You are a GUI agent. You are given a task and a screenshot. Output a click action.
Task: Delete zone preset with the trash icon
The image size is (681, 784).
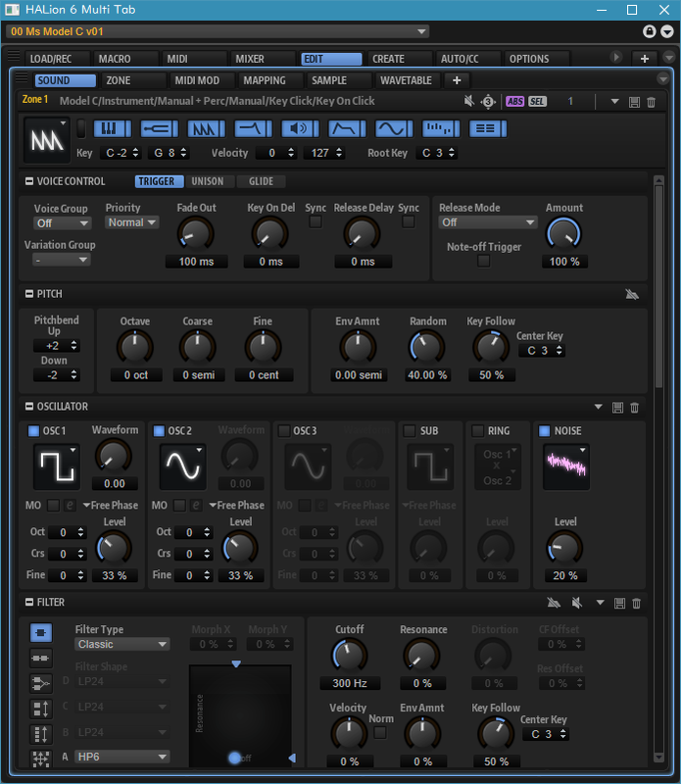coord(651,103)
